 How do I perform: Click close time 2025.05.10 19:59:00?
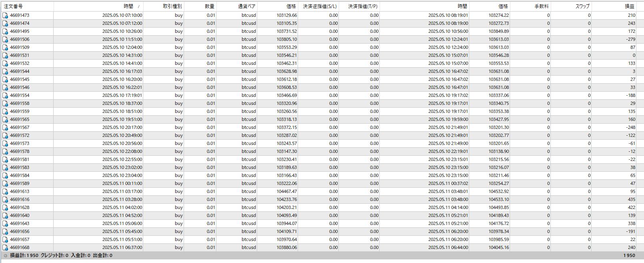click(448, 119)
